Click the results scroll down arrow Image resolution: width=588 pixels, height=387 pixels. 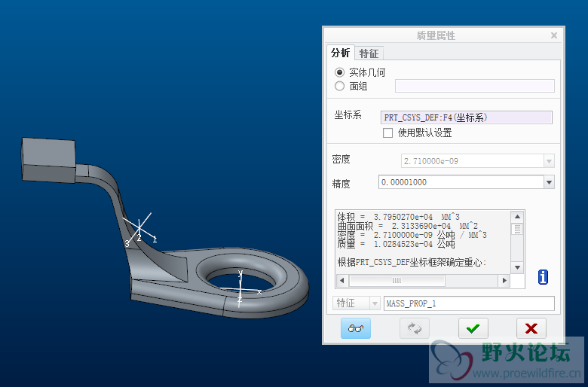(x=517, y=267)
